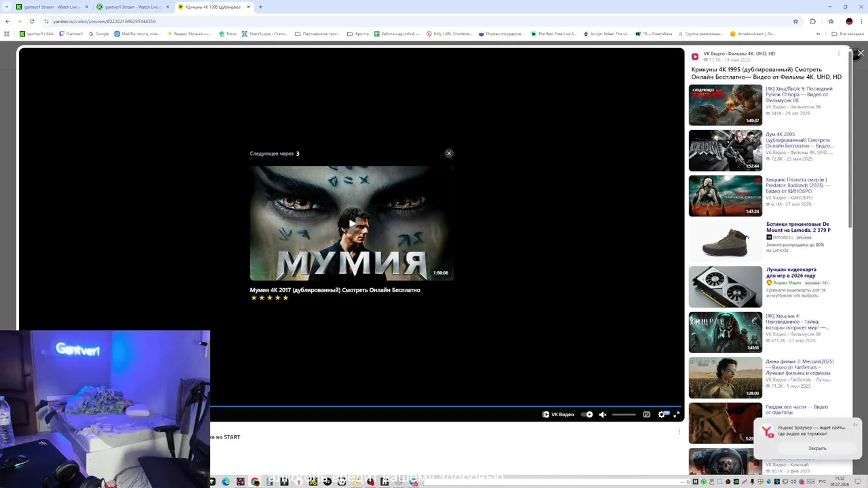Open the Крикуны 4K 1995 title link

click(766, 73)
